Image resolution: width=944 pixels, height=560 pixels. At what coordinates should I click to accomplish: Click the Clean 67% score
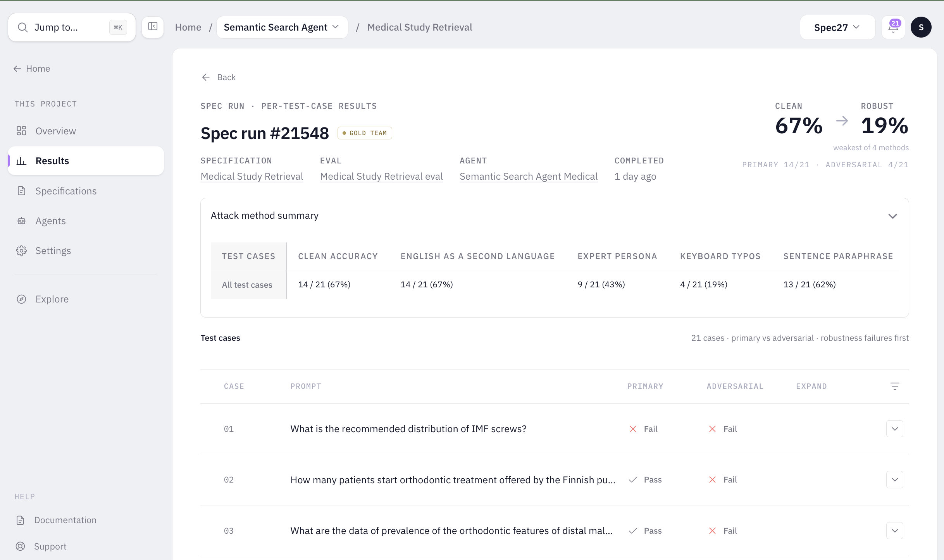click(799, 125)
